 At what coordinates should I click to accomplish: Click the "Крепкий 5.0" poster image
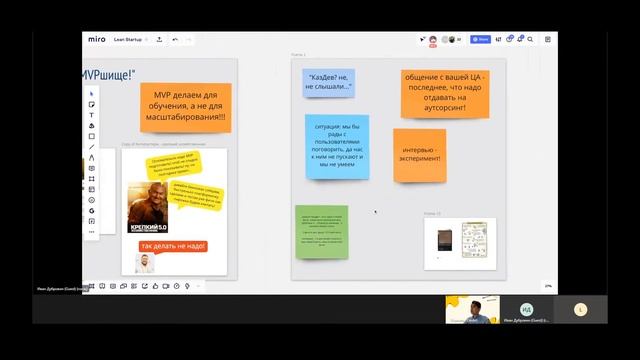pos(147,207)
